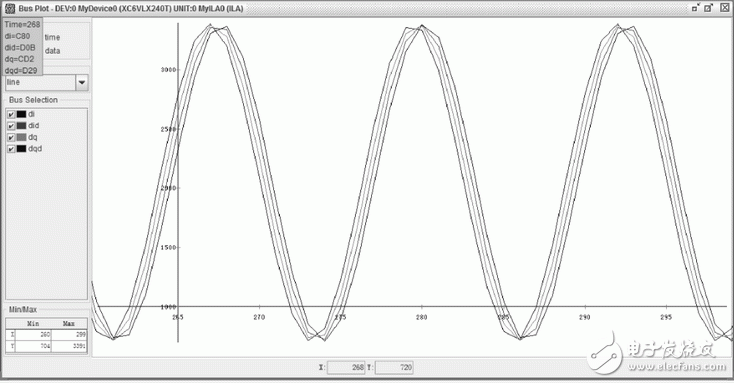Disable the dqd bus checkbox

pyautogui.click(x=11, y=149)
